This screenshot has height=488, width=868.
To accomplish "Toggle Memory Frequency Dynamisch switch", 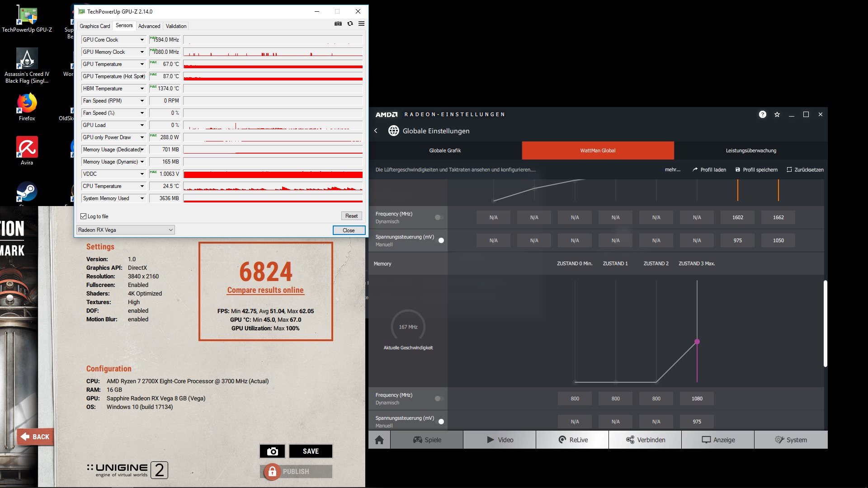I will click(439, 399).
